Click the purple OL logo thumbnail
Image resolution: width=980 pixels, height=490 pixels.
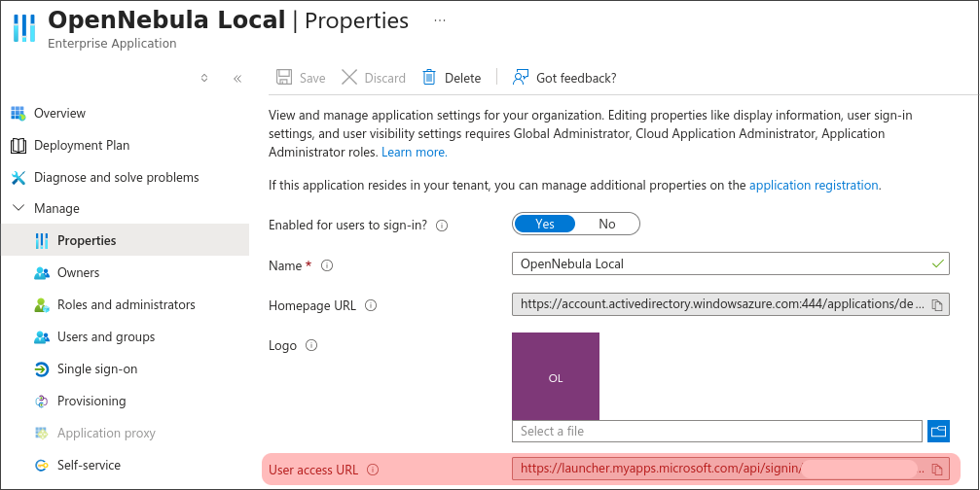[x=556, y=377]
